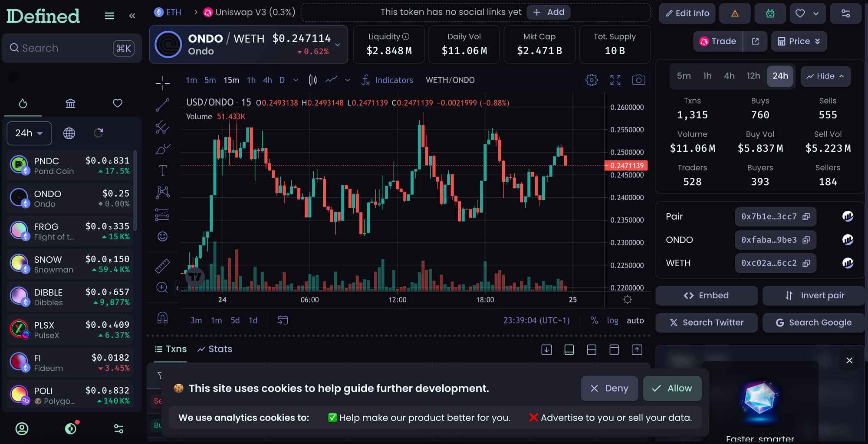Enter fullscreen chart mode
The height and width of the screenshot is (444, 868).
tap(615, 80)
